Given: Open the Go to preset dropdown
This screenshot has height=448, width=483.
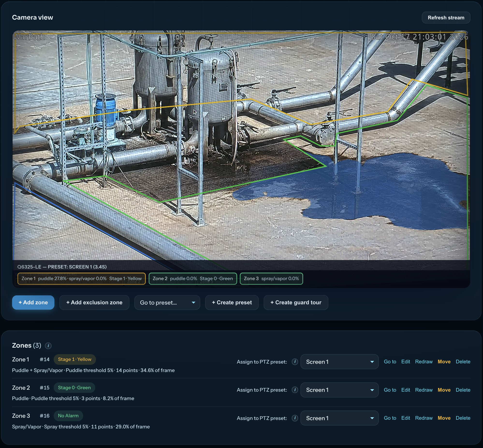Looking at the screenshot, I should (167, 303).
